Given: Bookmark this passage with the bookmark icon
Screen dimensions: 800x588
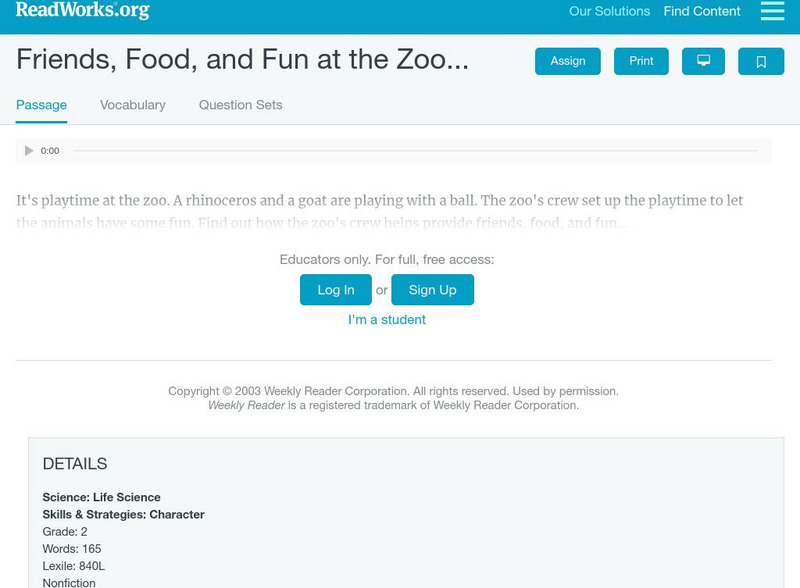Looking at the screenshot, I should click(x=761, y=61).
